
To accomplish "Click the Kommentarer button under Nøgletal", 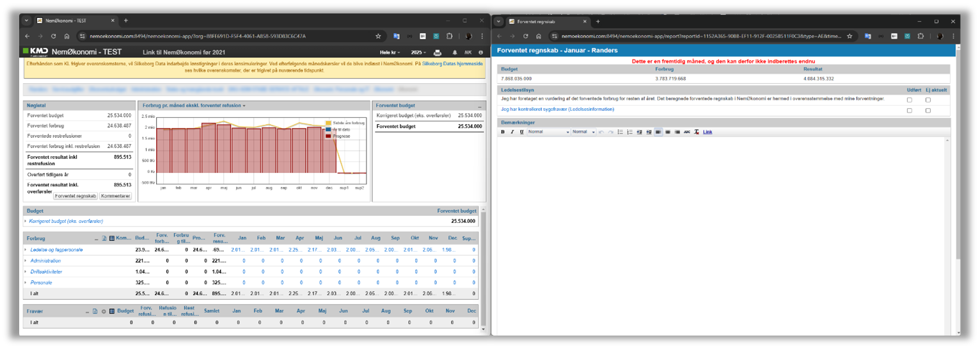I will tap(116, 196).
